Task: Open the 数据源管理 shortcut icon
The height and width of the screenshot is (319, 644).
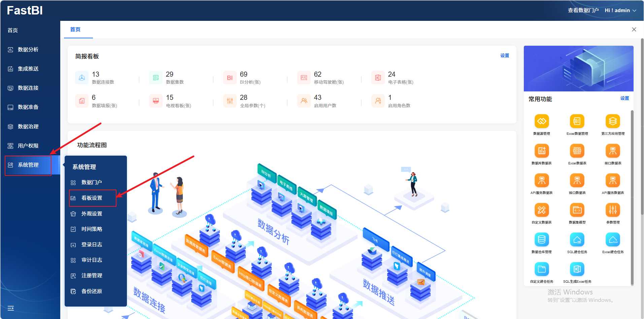Action: 541,121
